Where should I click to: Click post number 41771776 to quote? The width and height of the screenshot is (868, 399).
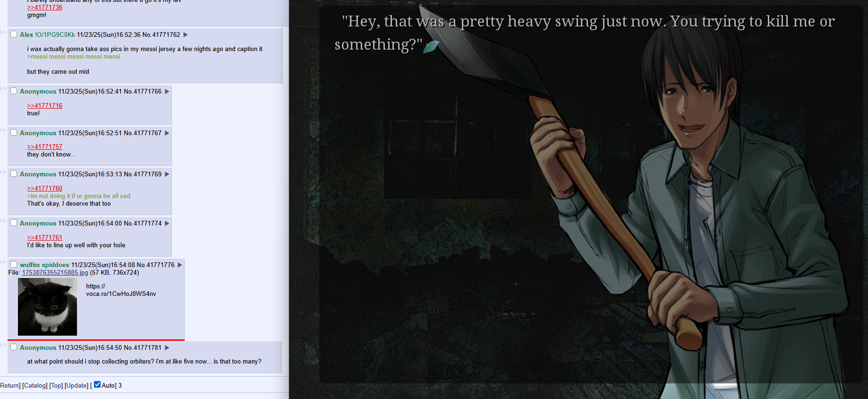(x=161, y=265)
